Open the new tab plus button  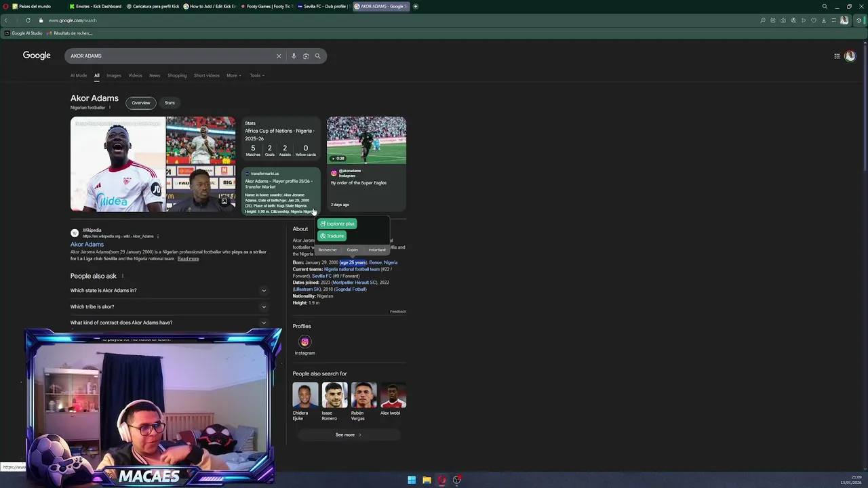[x=415, y=6]
